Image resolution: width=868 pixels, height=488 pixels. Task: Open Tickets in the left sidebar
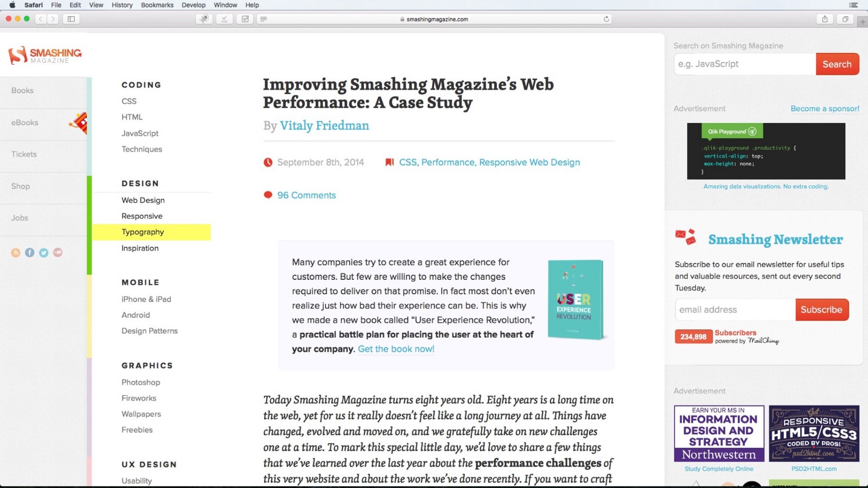24,154
